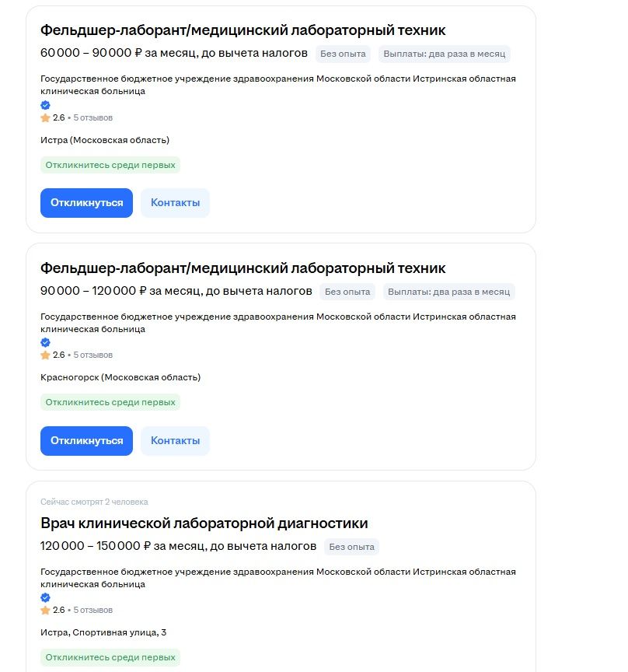
Task: Open employer name in the 60 000–90 000 ₽ vacancy
Action: [277, 79]
